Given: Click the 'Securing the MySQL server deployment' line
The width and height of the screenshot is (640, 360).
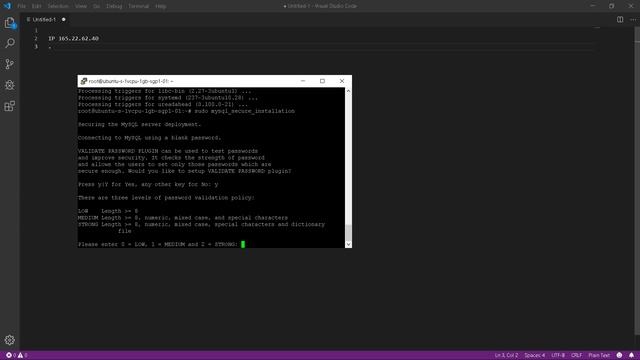Looking at the screenshot, I should tap(140, 124).
